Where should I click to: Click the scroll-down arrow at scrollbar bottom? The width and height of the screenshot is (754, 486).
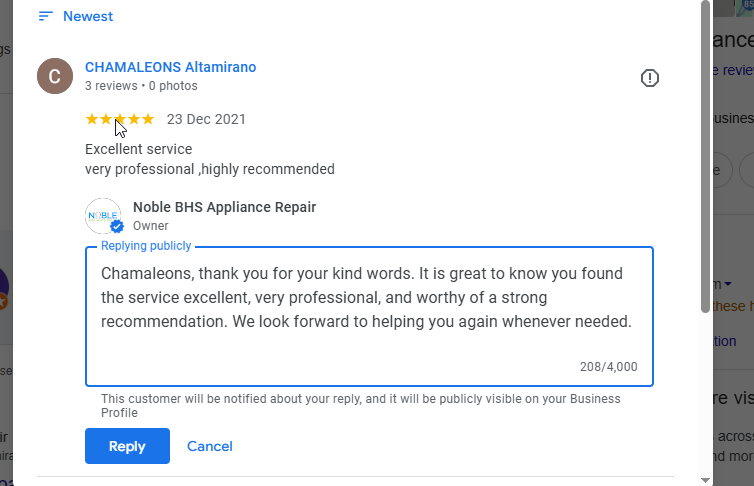click(705, 479)
